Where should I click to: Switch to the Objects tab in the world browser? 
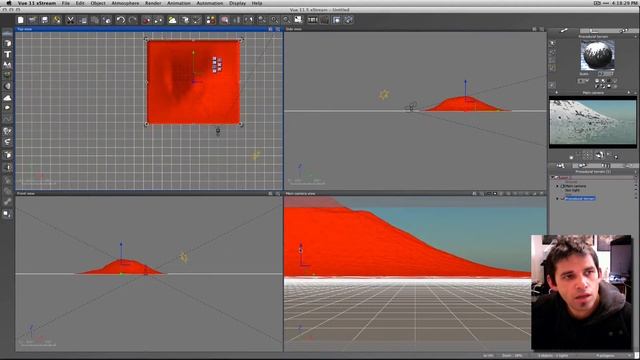[x=560, y=166]
